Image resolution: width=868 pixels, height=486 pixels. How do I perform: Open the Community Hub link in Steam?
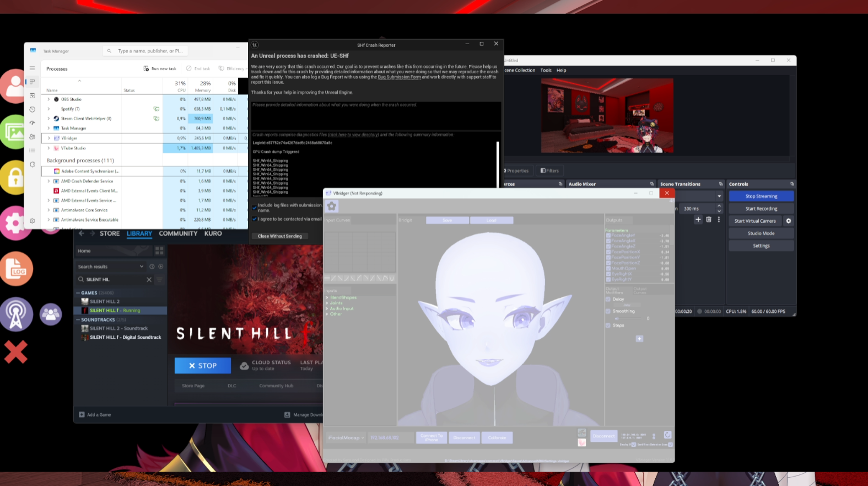pyautogui.click(x=276, y=386)
